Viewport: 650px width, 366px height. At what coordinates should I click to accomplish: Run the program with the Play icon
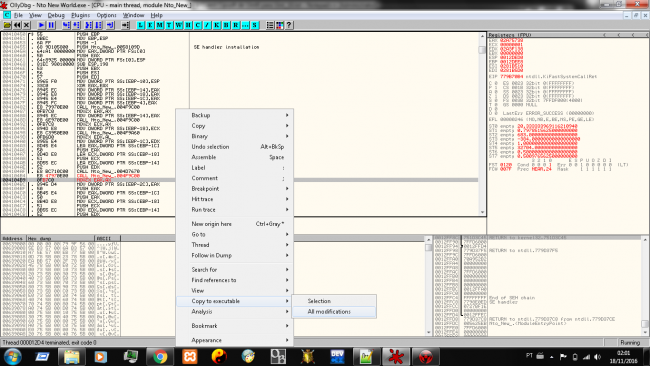pyautogui.click(x=41, y=25)
